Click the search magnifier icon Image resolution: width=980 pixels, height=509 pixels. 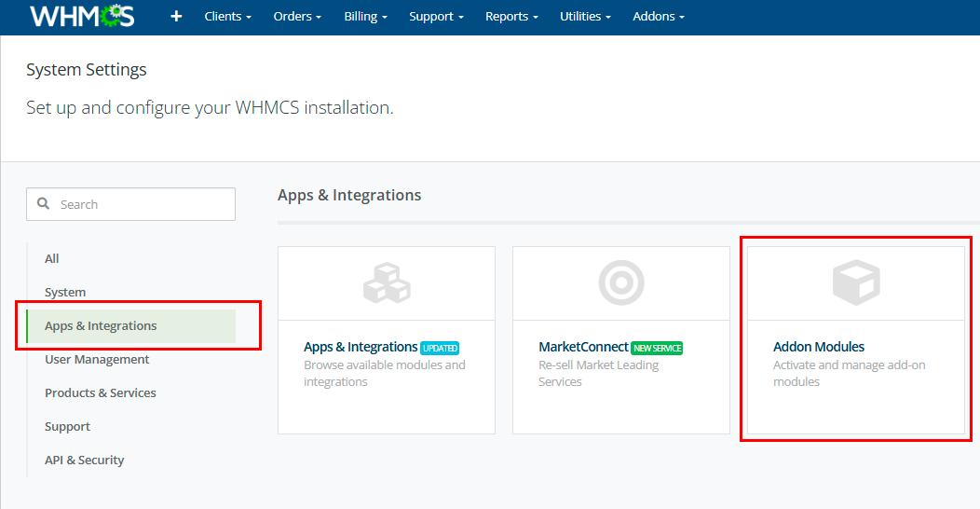[x=43, y=204]
